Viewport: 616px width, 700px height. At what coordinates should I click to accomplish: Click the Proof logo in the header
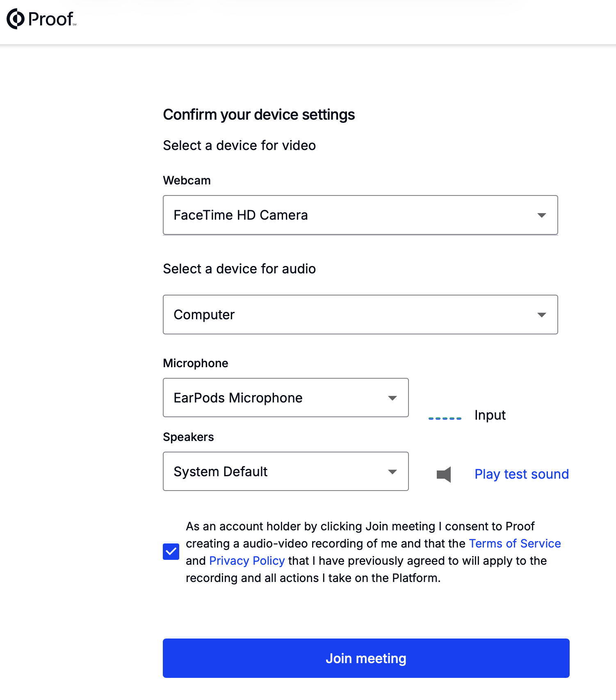[x=41, y=19]
